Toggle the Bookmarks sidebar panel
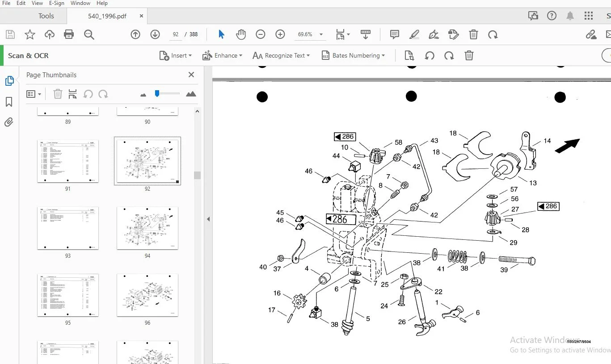 pyautogui.click(x=9, y=102)
